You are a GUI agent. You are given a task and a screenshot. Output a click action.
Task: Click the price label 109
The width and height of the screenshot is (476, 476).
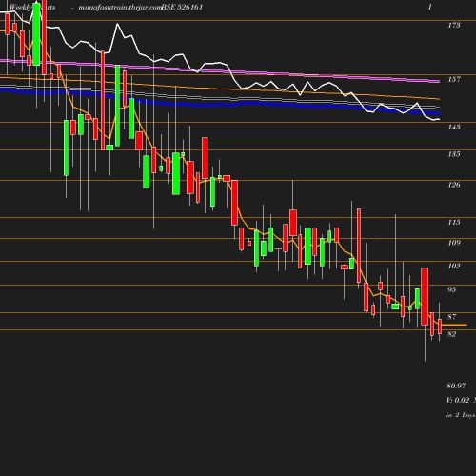click(x=454, y=243)
